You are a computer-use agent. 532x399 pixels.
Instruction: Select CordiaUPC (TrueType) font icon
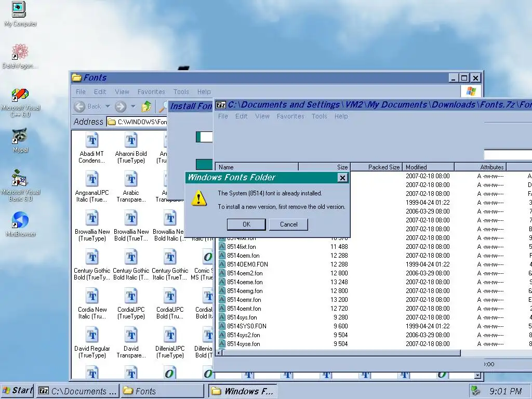click(131, 303)
